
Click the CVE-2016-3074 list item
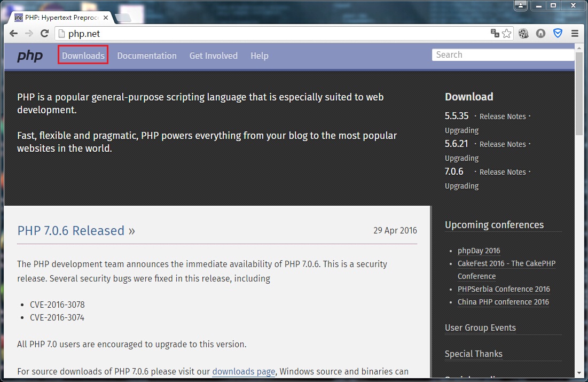(x=57, y=317)
